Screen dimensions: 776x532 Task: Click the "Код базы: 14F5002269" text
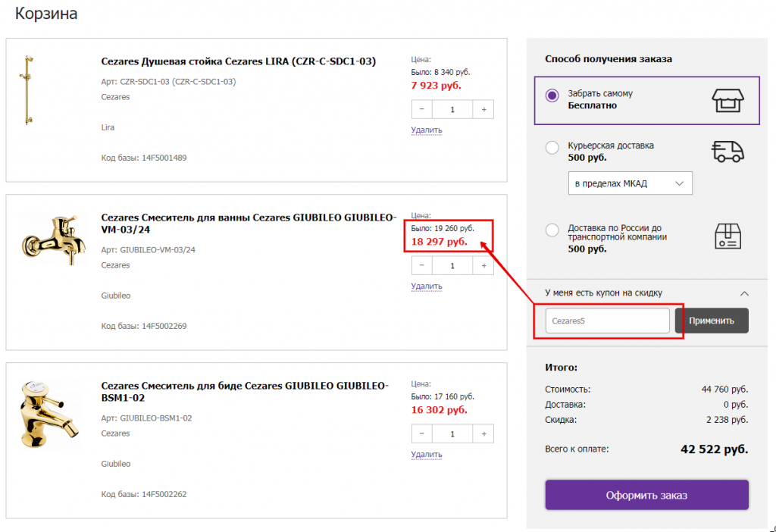[144, 326]
